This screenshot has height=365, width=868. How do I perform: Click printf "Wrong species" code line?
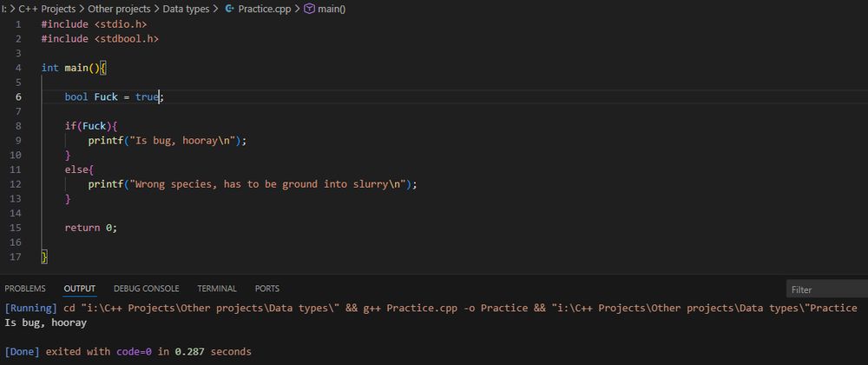click(253, 184)
